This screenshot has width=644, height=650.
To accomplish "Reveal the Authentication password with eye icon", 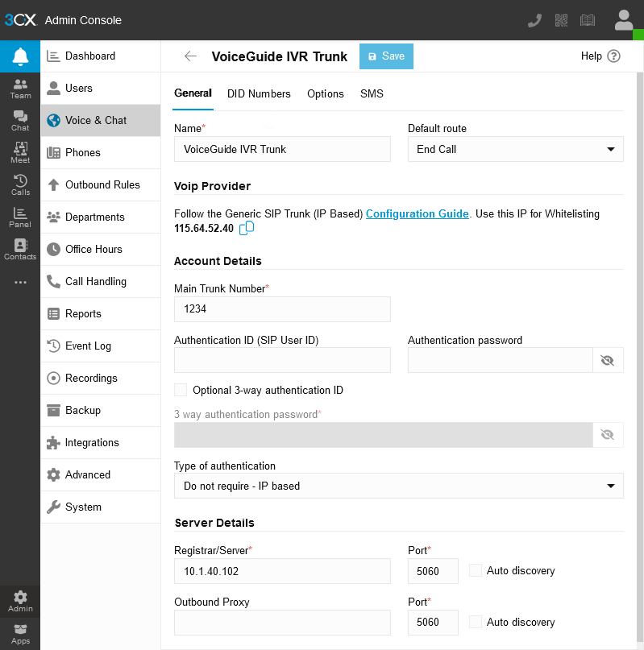I will [608, 360].
